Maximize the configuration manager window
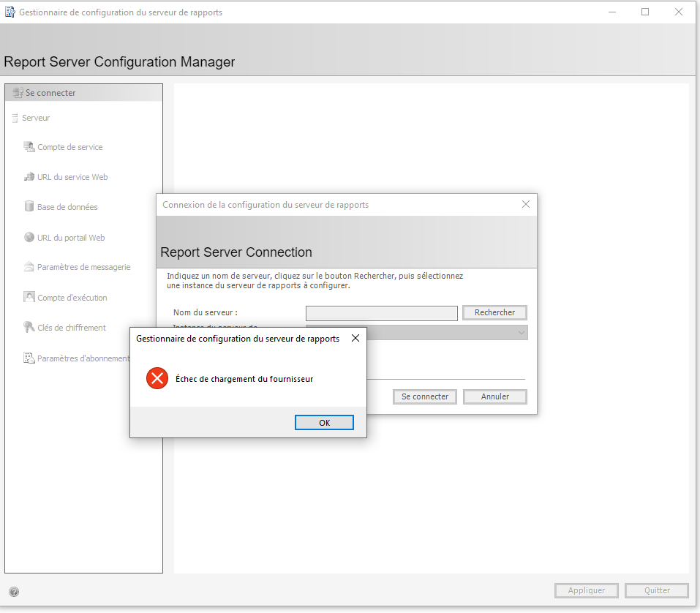The image size is (700, 613). click(x=645, y=12)
